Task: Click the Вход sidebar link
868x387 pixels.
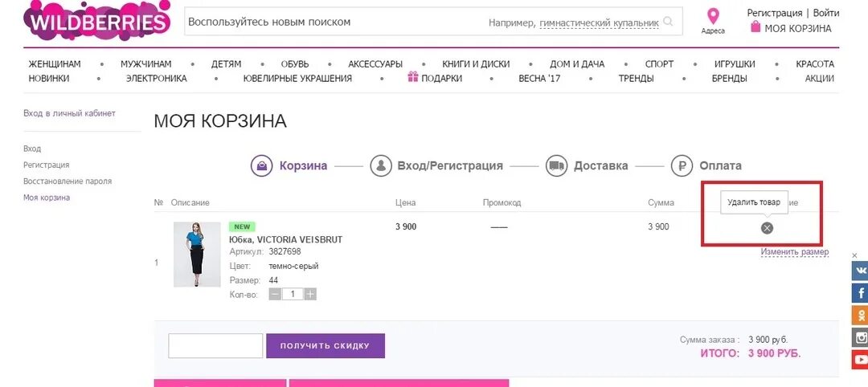Action: [32, 149]
